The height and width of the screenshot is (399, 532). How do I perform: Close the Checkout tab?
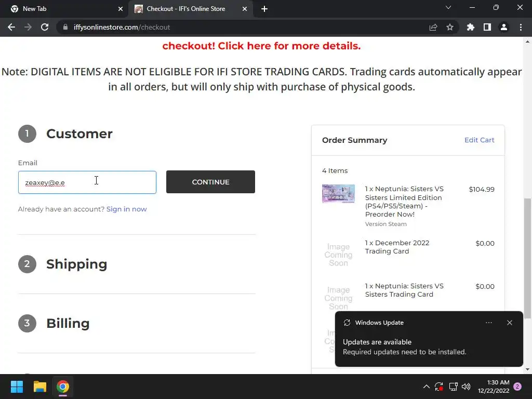click(245, 9)
